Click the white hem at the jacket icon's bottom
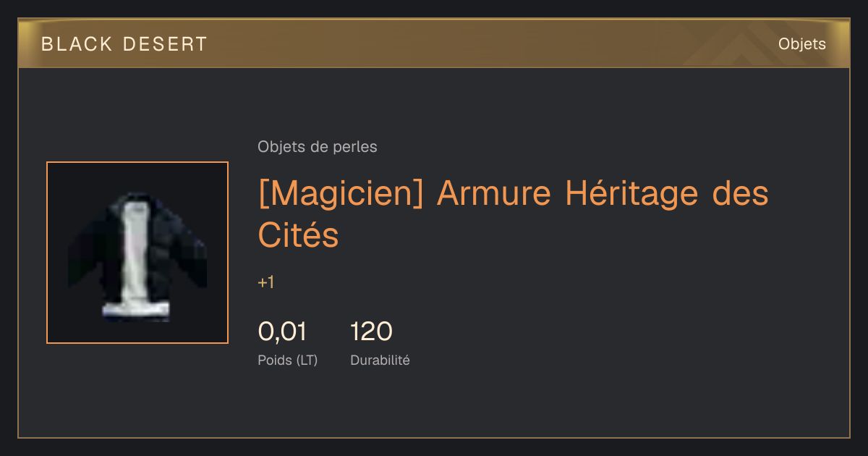Image resolution: width=868 pixels, height=456 pixels. point(136,312)
